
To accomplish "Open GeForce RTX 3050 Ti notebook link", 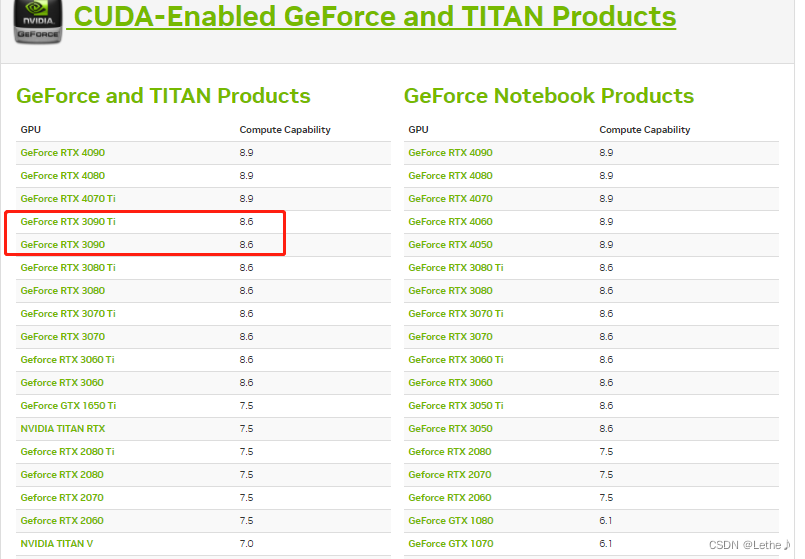I will click(x=456, y=406).
